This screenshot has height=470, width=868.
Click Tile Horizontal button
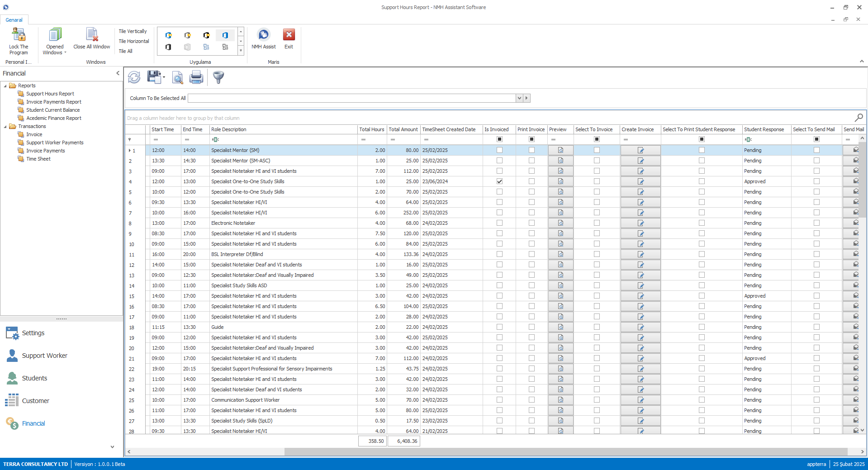(134, 41)
